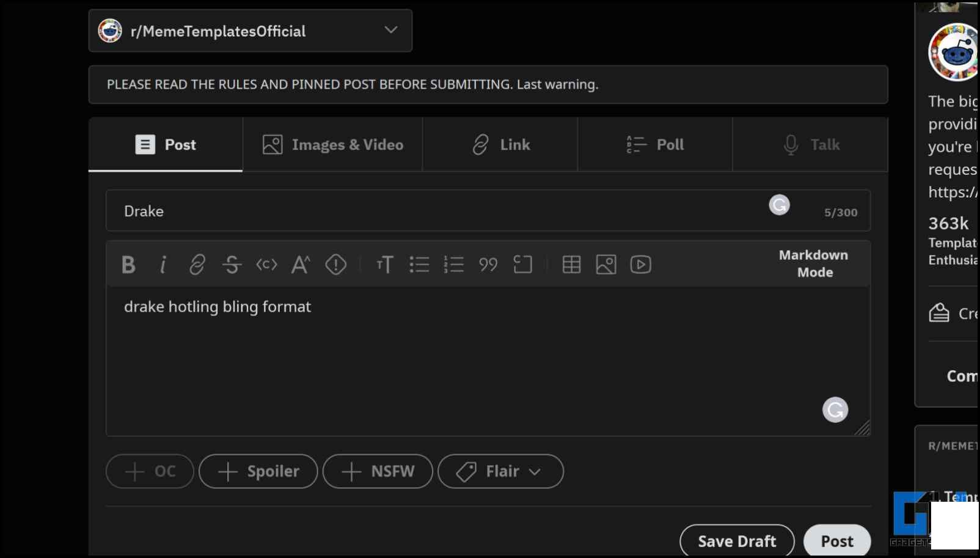Apply heading text style
Viewport: 980px width, 558px height.
coord(385,265)
